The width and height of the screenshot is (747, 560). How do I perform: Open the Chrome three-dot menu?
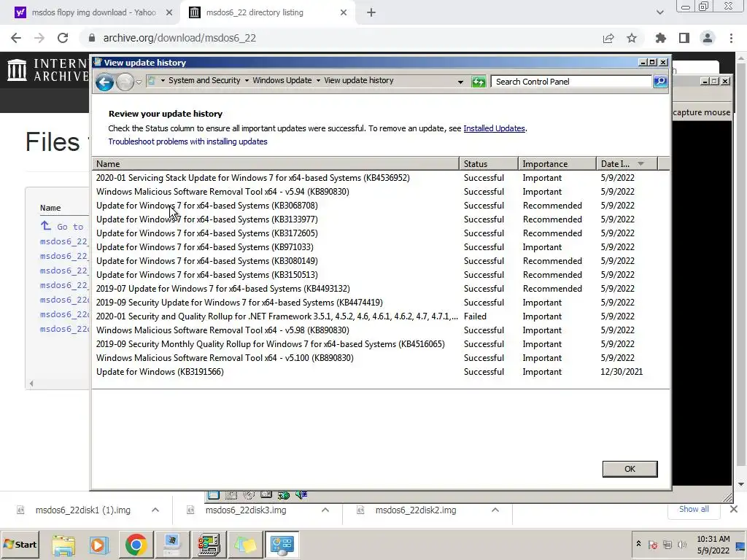[731, 38]
